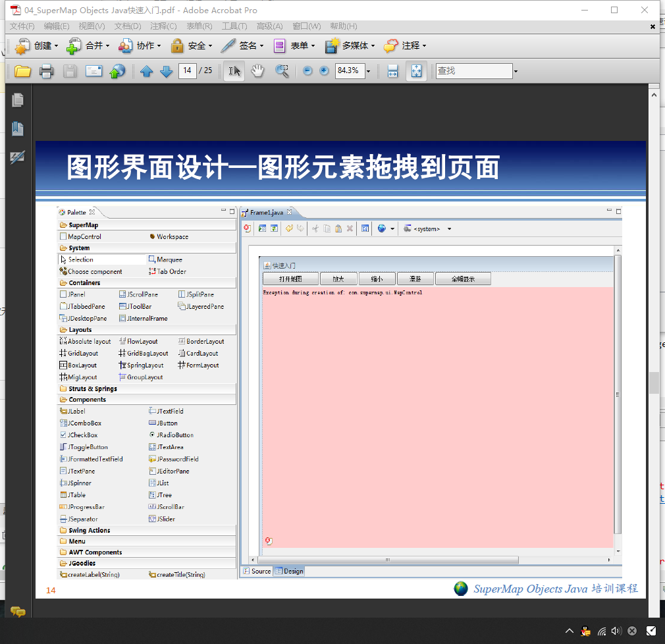This screenshot has width=665, height=644.
Task: Choose the Select text tool
Action: point(234,71)
